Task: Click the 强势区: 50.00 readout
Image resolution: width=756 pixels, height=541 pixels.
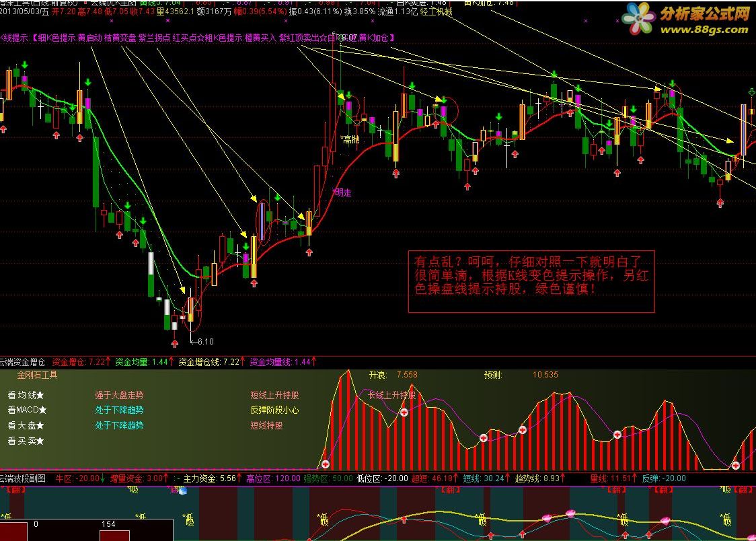Action: tap(328, 478)
